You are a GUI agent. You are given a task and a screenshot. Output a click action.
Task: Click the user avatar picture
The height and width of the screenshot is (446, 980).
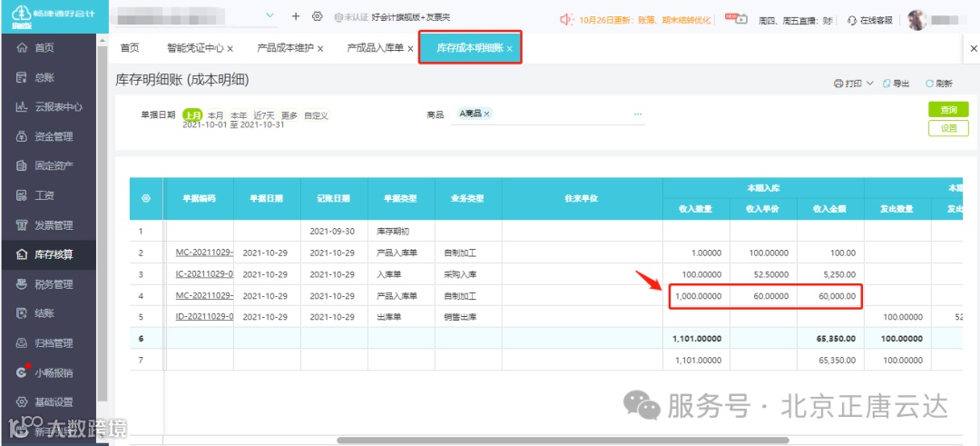click(x=916, y=20)
